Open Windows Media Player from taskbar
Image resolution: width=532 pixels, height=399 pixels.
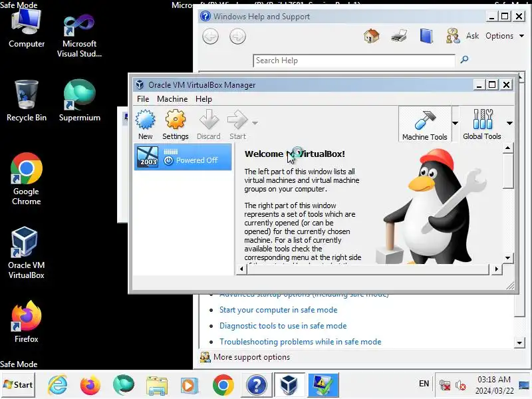point(190,386)
